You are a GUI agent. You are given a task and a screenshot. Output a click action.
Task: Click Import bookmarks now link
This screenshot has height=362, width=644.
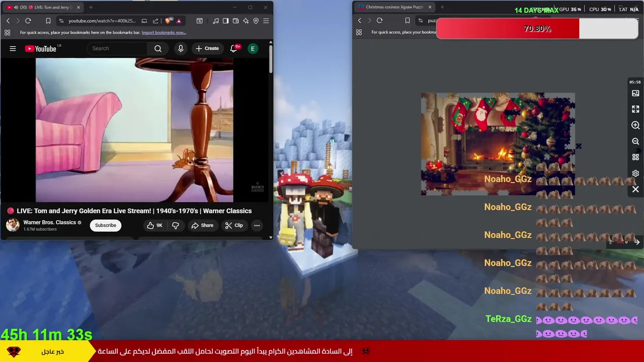(164, 33)
